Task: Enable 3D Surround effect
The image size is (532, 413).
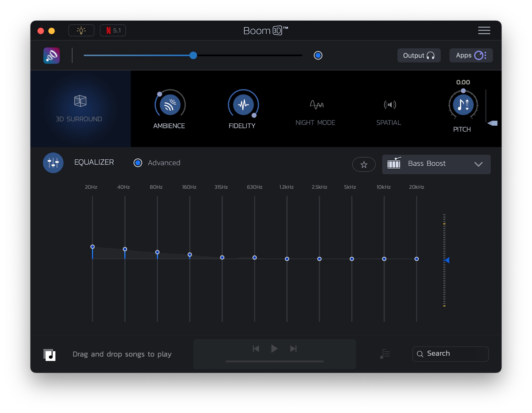Action: pos(80,109)
